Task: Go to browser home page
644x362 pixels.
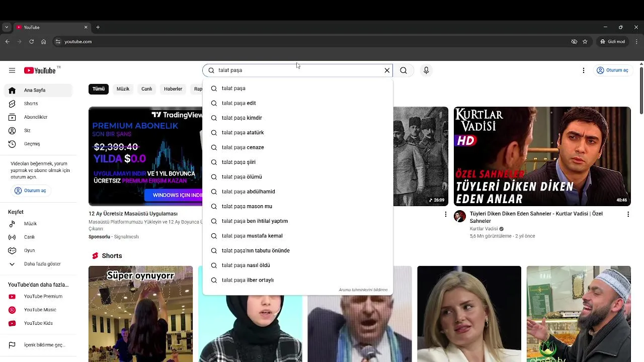Action: [x=43, y=42]
